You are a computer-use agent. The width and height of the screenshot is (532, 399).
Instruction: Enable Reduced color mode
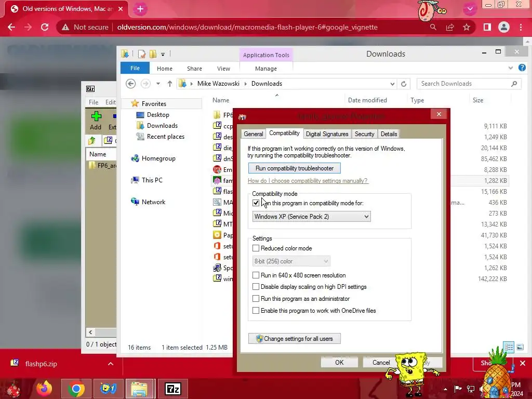256,248
